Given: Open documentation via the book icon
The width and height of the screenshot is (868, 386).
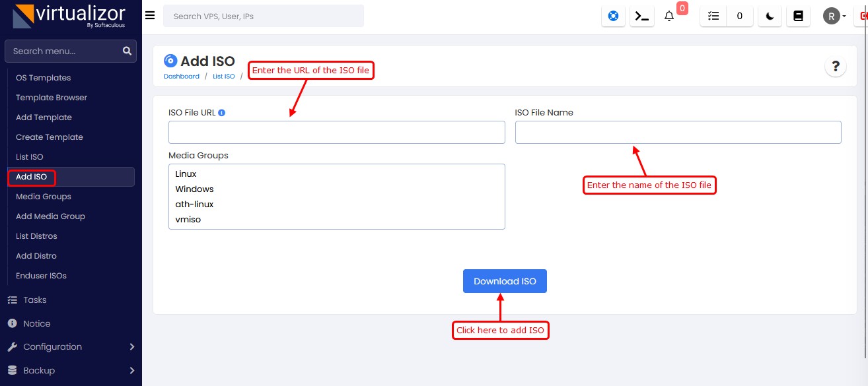Looking at the screenshot, I should pos(798,16).
